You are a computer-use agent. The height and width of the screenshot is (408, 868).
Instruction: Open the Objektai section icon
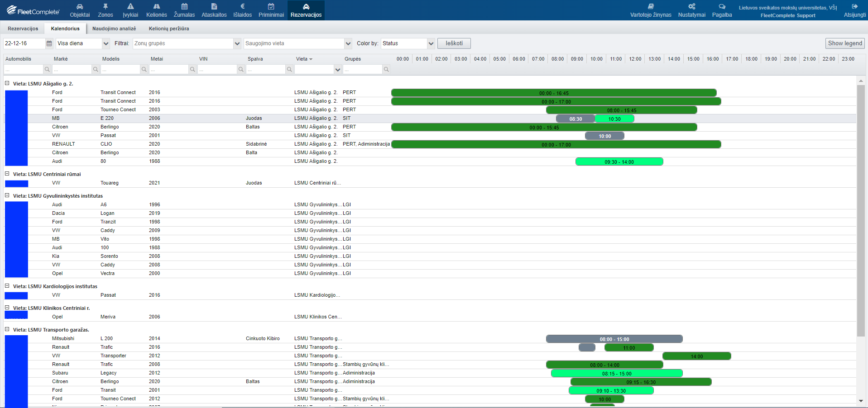(x=80, y=6)
